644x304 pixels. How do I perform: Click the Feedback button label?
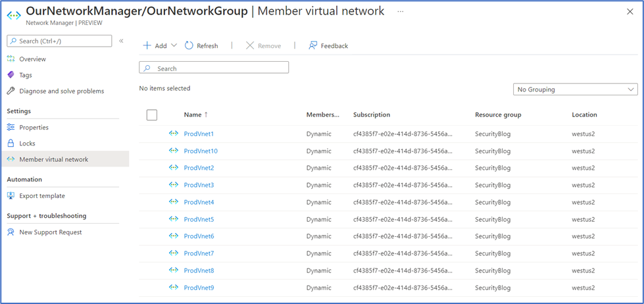click(334, 46)
